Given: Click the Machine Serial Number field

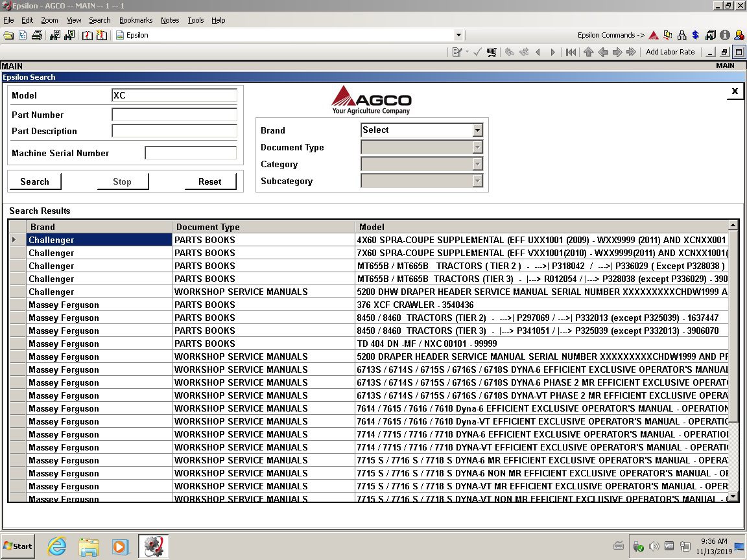Looking at the screenshot, I should [191, 153].
